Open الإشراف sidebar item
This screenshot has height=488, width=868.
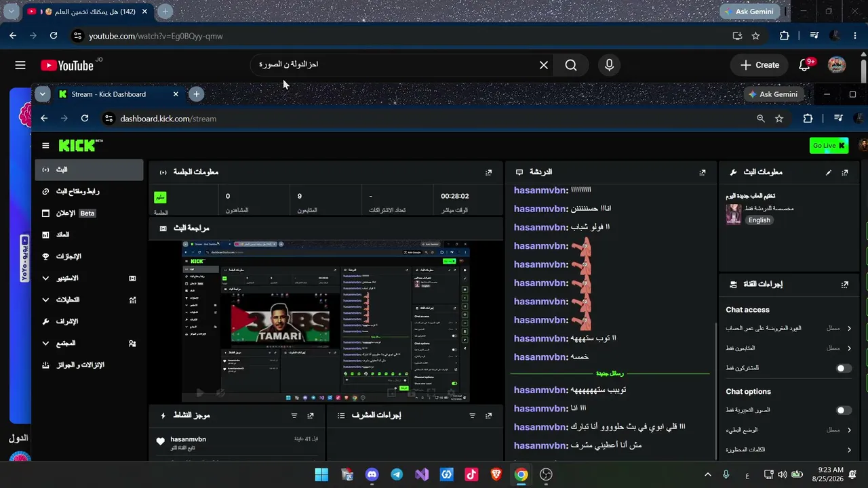click(89, 321)
